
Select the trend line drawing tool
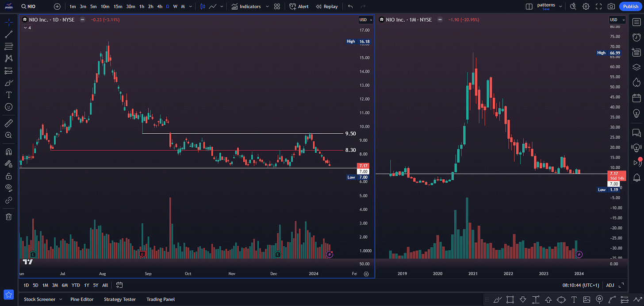point(9,34)
